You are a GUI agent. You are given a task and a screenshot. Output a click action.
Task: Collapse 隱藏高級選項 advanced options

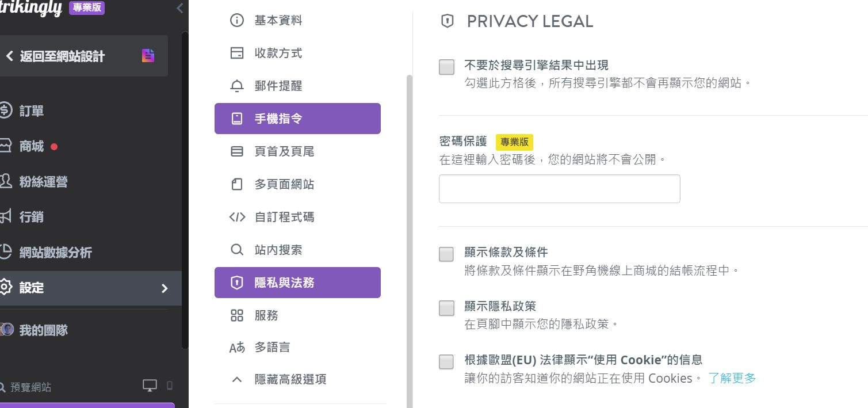(x=236, y=379)
